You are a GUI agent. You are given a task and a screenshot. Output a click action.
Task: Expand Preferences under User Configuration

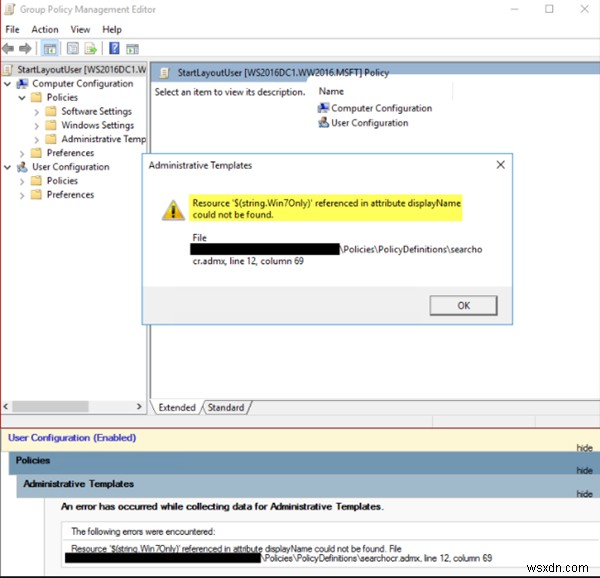pos(22,195)
